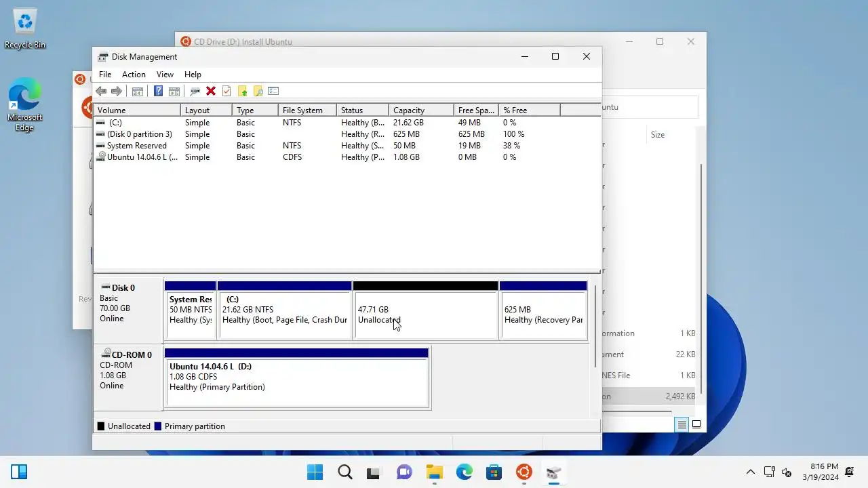Click the folder with green arrow Open icon

pyautogui.click(x=242, y=91)
